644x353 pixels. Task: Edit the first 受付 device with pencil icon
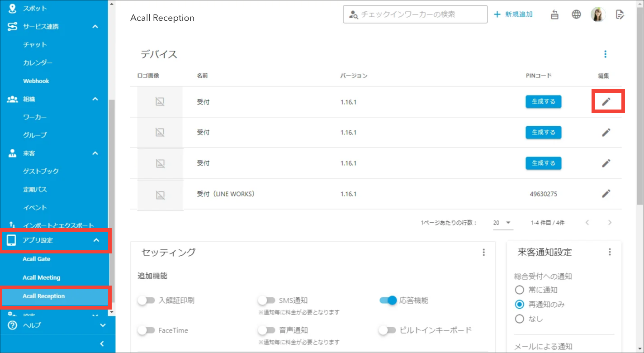(x=606, y=102)
